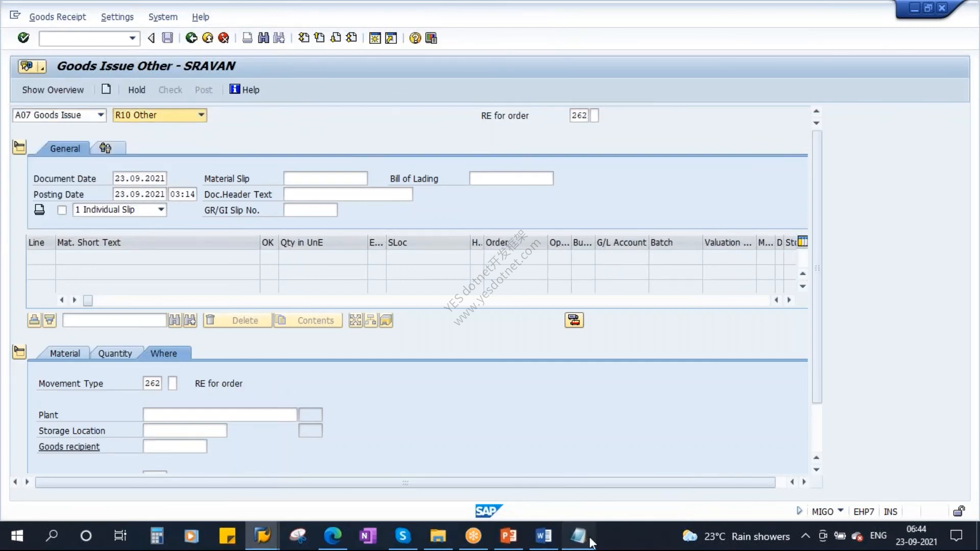Image resolution: width=980 pixels, height=551 pixels.
Task: Click the main horizontal scrollbar at bottom
Action: click(405, 482)
